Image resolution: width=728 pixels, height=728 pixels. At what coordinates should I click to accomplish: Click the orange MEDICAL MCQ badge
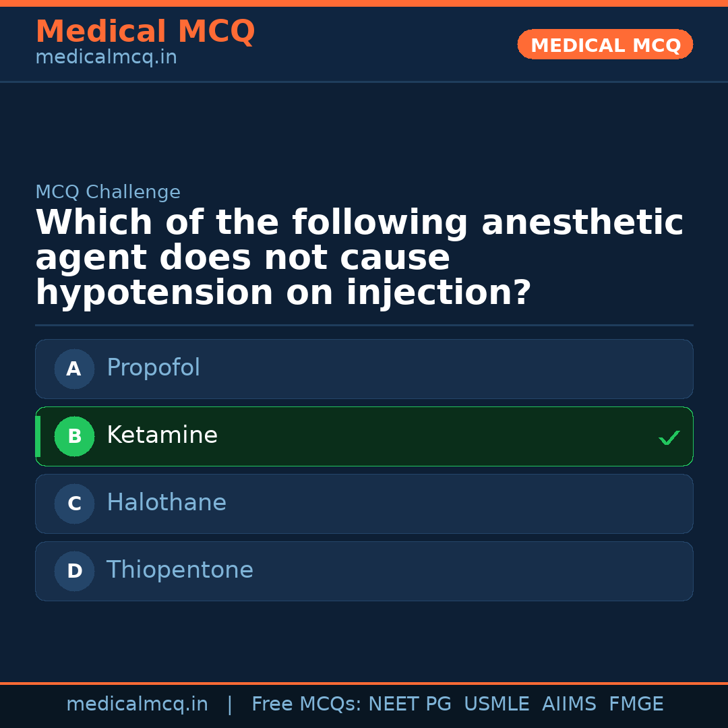pos(605,44)
